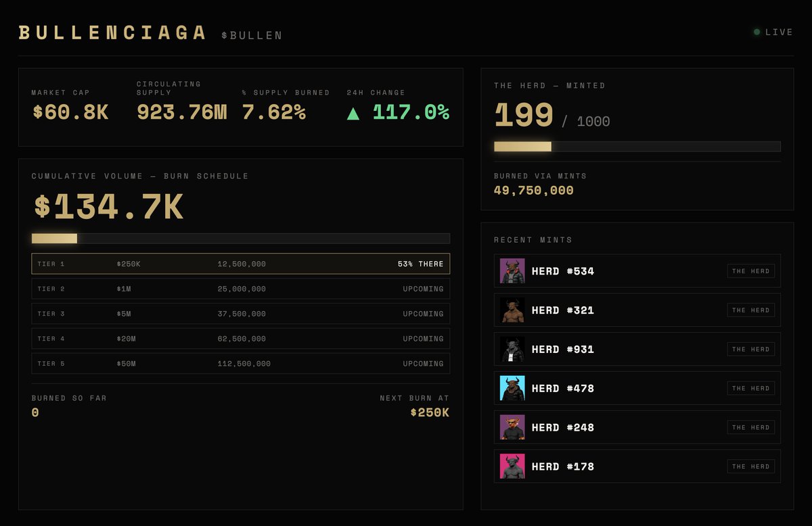Click the 112,500,000 burn amount
The image size is (812, 526).
click(x=244, y=364)
